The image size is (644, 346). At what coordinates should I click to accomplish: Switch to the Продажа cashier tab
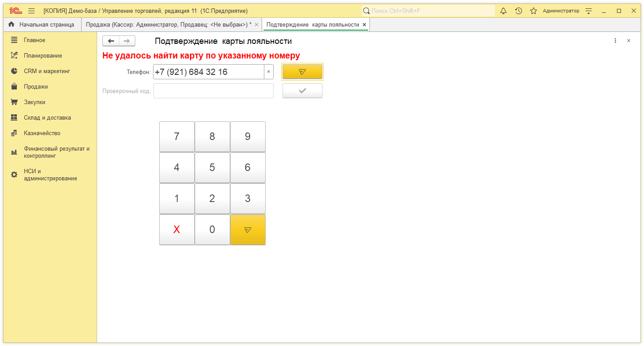[x=168, y=25]
